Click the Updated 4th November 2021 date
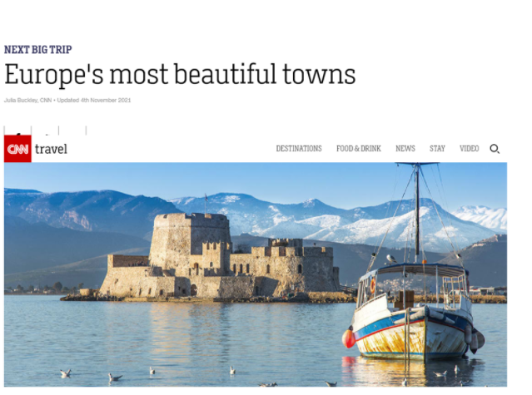The height and width of the screenshot is (395, 532). pyautogui.click(x=93, y=101)
